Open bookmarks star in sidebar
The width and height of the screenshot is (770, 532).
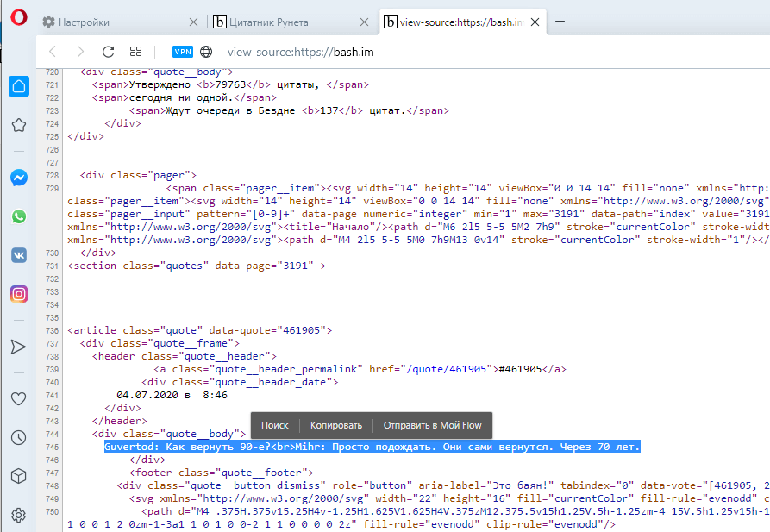pos(18,126)
